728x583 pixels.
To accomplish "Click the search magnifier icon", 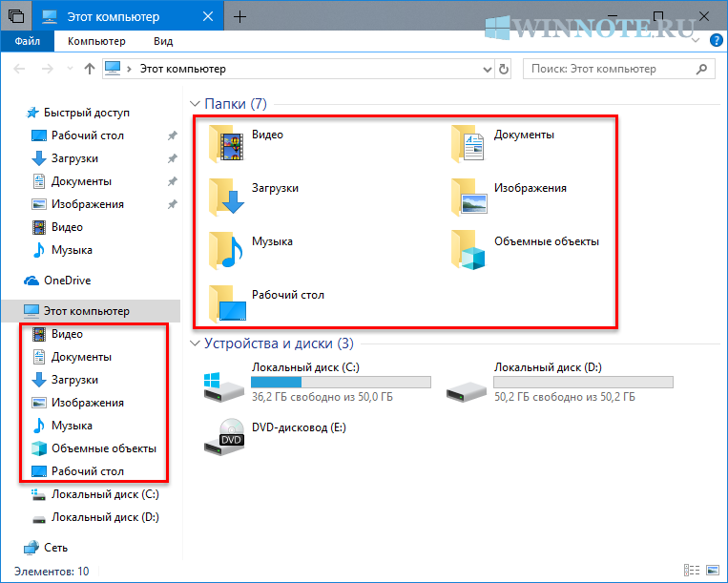I will pyautogui.click(x=701, y=69).
